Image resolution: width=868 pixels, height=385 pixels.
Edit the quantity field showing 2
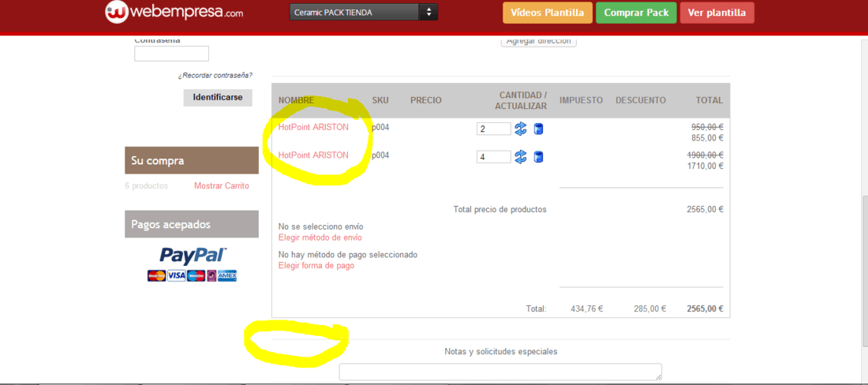point(494,129)
